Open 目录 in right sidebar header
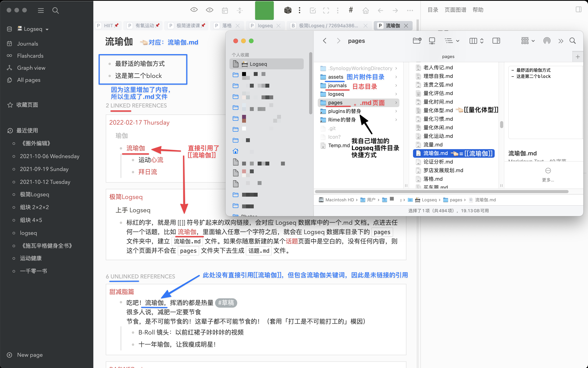 [433, 10]
